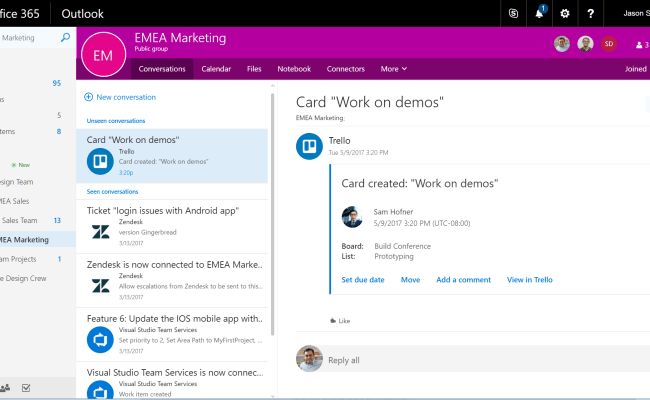This screenshot has height=400, width=650.
Task: Click View in Trello link
Action: pyautogui.click(x=530, y=280)
